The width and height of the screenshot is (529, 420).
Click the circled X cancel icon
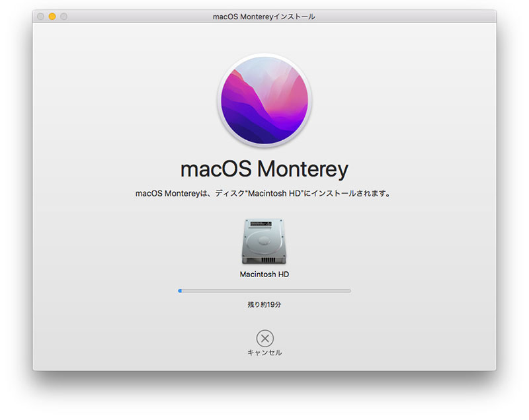264,339
